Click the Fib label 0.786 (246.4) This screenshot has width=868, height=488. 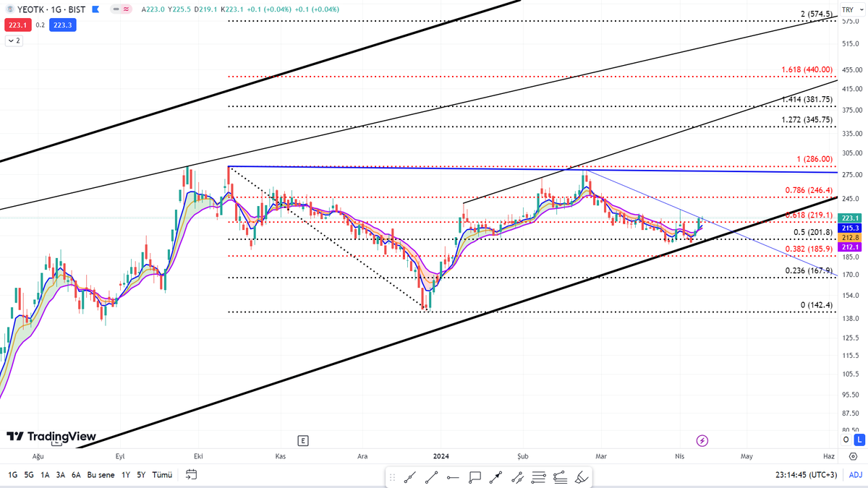(809, 191)
